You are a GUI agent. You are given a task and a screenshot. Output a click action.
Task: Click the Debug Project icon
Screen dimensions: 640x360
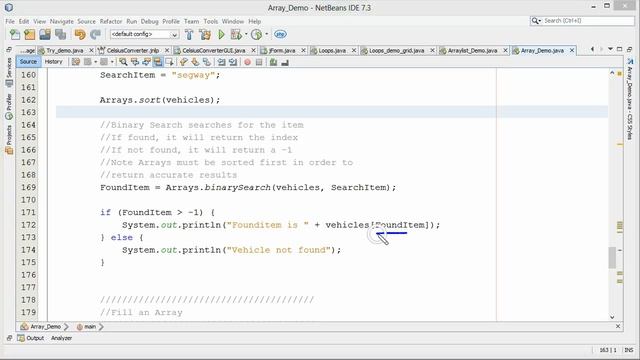(236, 34)
